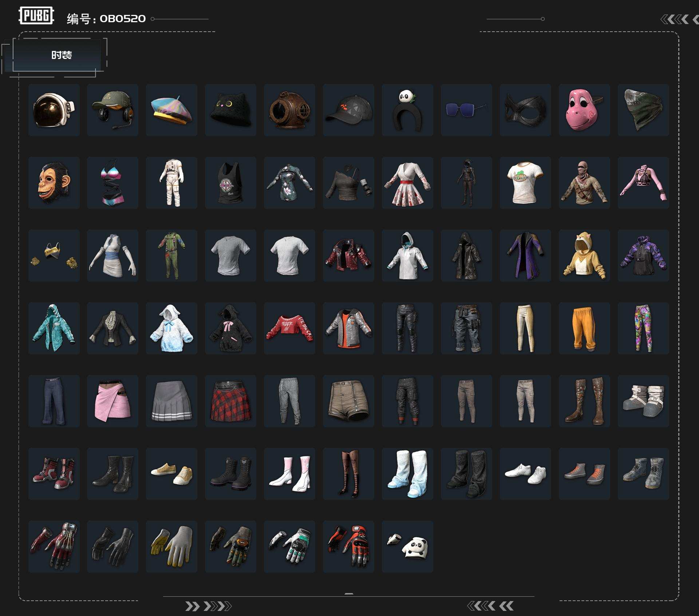Select the sneakers with orange laces
Screen dimensions: 699x616
click(585, 474)
